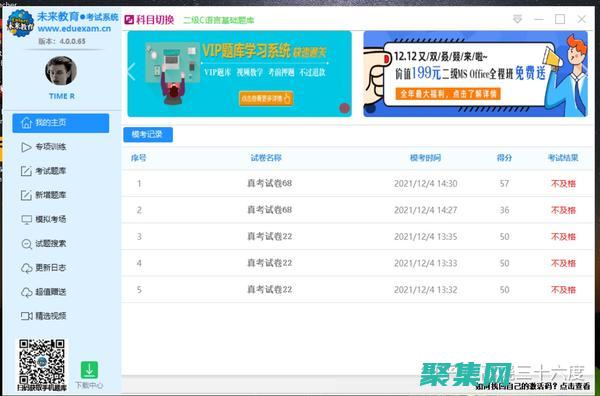Open 新增题库 in sidebar
The image size is (600, 396).
[51, 195]
